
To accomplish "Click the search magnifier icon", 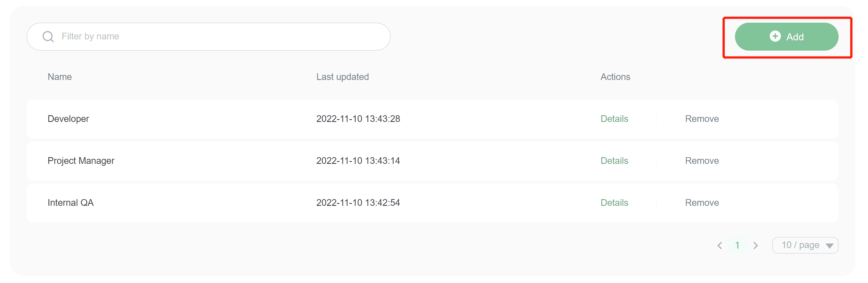I will pos(48,36).
